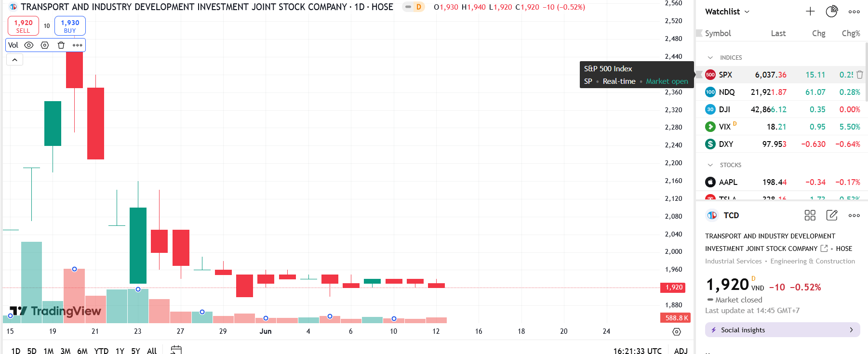The image size is (868, 354).
Task: Open chart settings gear at the time axis
Action: coord(677,331)
